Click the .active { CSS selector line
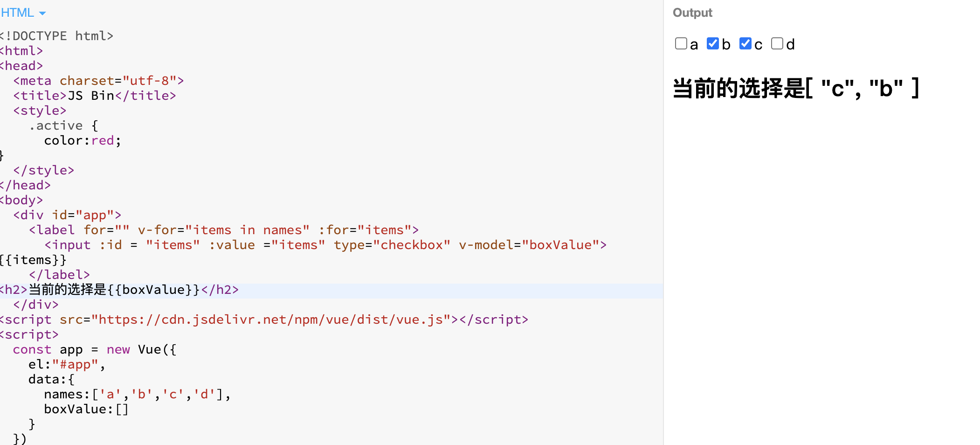The width and height of the screenshot is (980, 445). click(63, 125)
